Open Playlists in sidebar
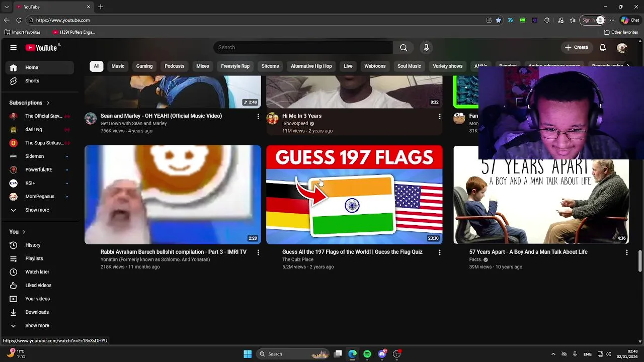 click(x=39, y=258)
